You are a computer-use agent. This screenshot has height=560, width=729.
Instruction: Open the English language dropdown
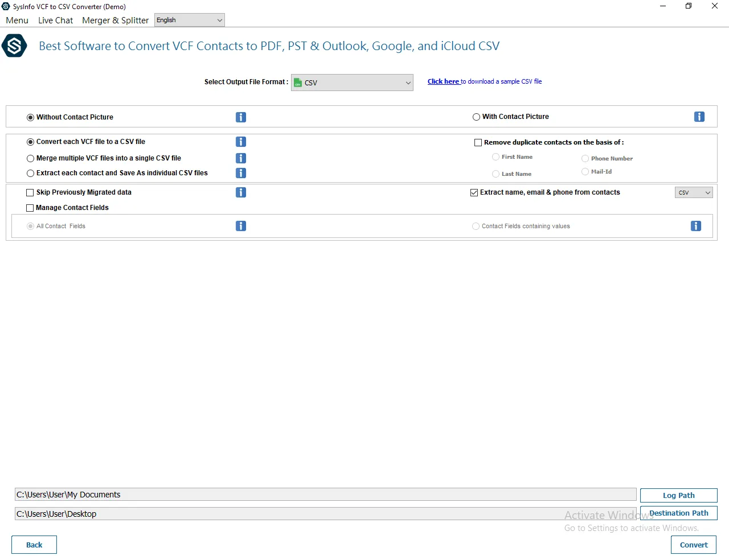pos(190,20)
